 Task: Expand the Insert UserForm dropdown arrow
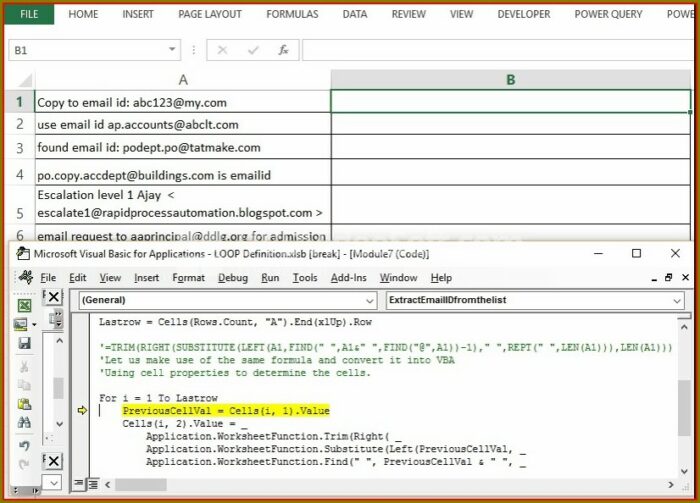(34, 324)
